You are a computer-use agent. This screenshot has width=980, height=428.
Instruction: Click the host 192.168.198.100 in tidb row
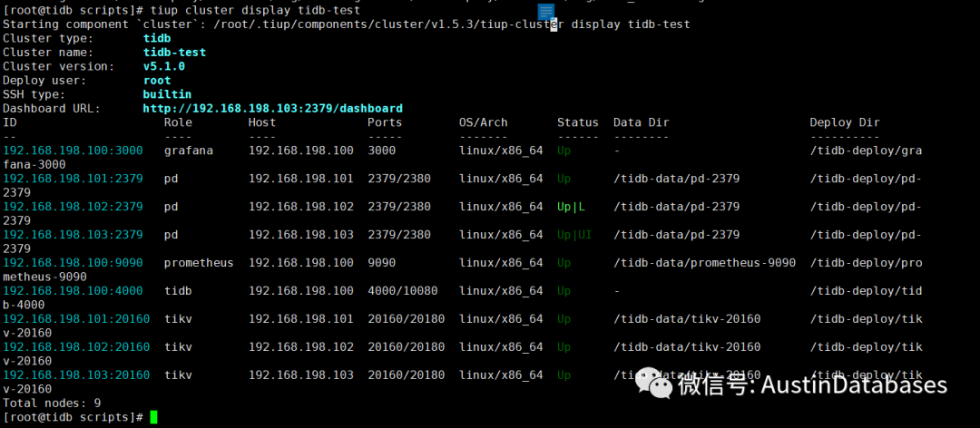click(300, 291)
